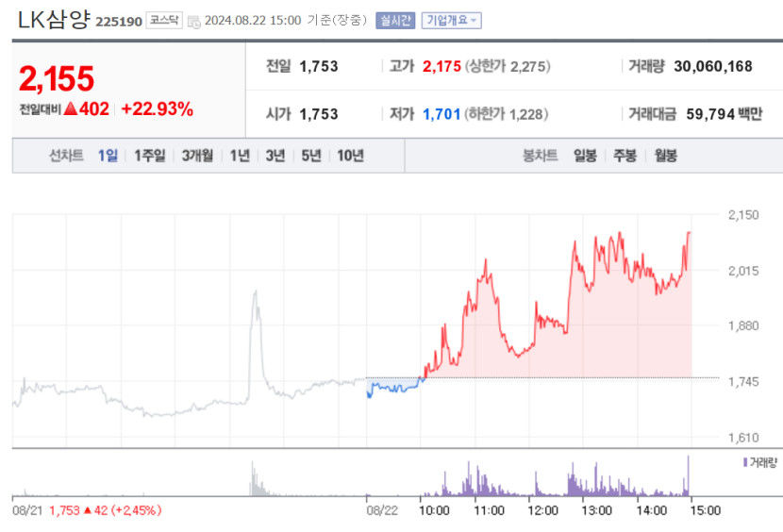
Task: Click the 전일 value 1,753
Action: 319,66
